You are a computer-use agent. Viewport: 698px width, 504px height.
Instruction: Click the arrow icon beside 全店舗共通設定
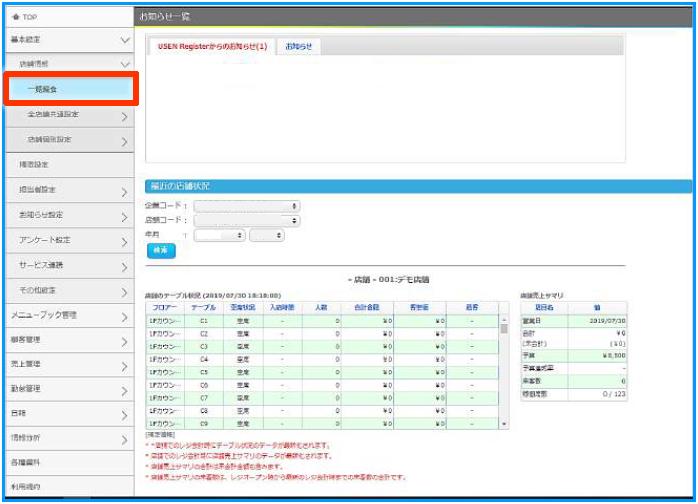(125, 116)
